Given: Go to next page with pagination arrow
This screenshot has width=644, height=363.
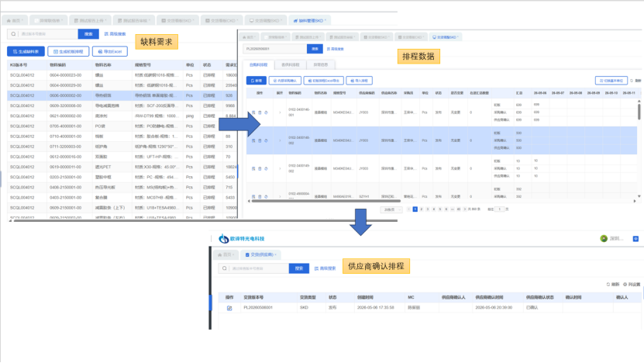Looking at the screenshot, I should point(465,209).
